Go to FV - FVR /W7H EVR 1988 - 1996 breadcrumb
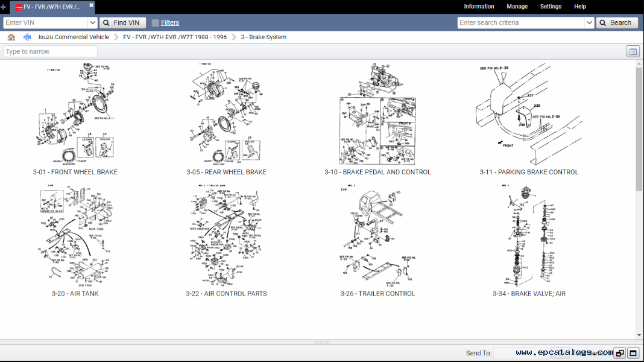This screenshot has height=362, width=644. click(175, 37)
